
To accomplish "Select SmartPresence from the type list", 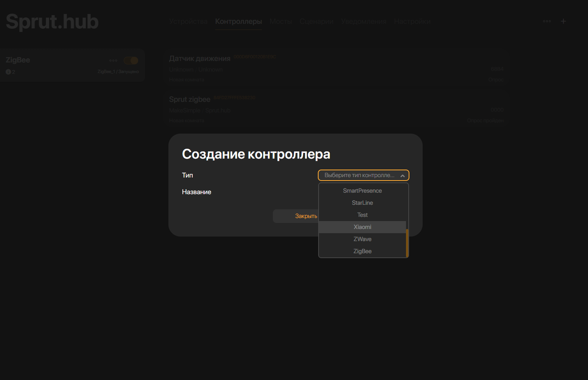I will [362, 191].
